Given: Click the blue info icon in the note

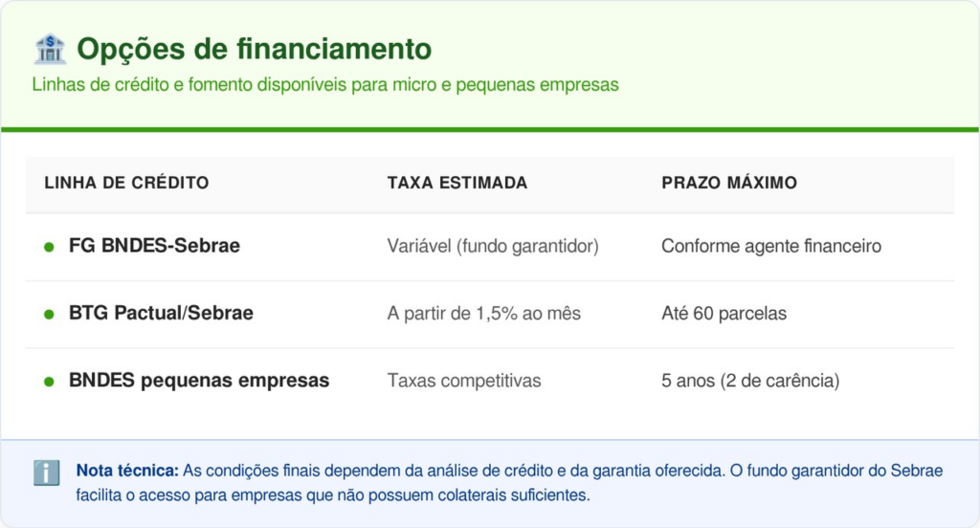Looking at the screenshot, I should coord(47,473).
